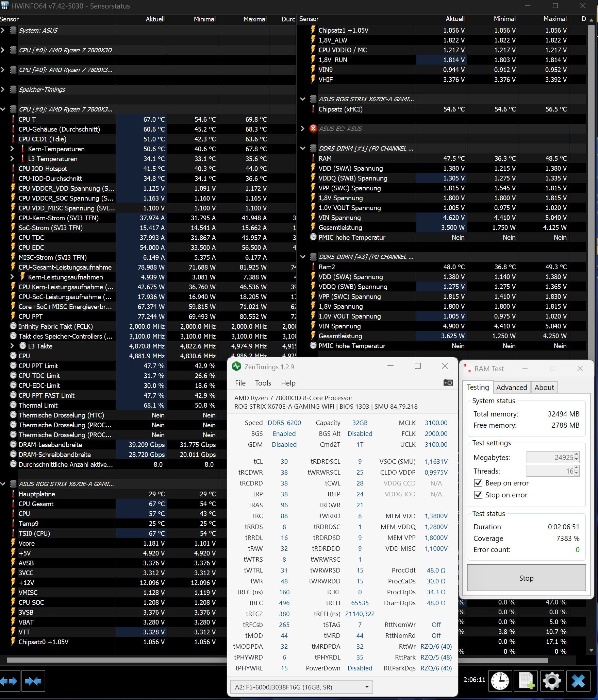Expand the System: ASUS sensor group

(3, 30)
